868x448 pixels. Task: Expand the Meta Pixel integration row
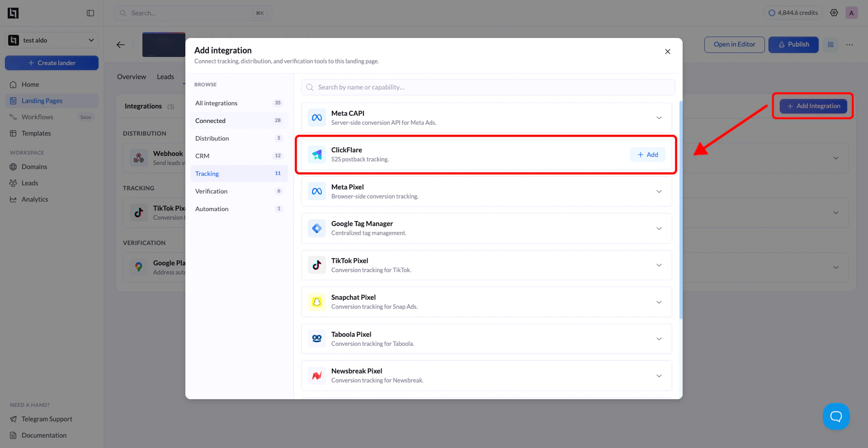click(659, 192)
